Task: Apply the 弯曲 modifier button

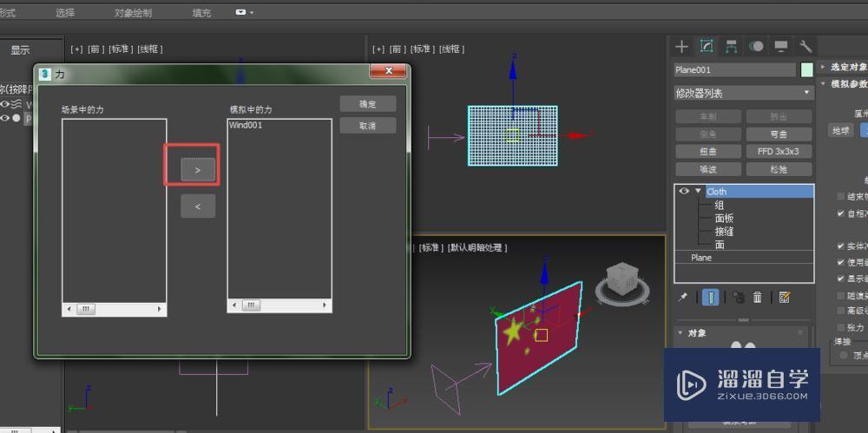Action: click(779, 134)
